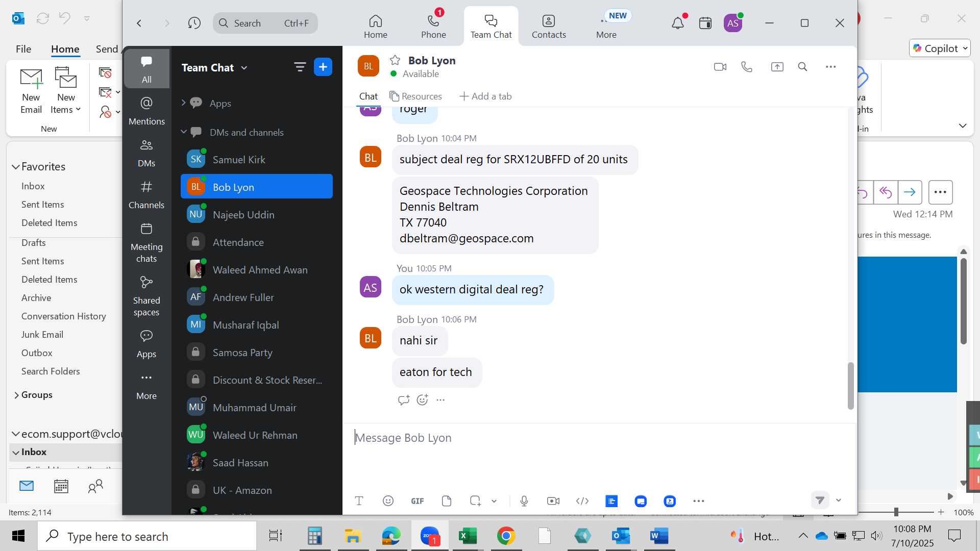
Task: Expand the Groups folder in Outlook
Action: [16, 395]
